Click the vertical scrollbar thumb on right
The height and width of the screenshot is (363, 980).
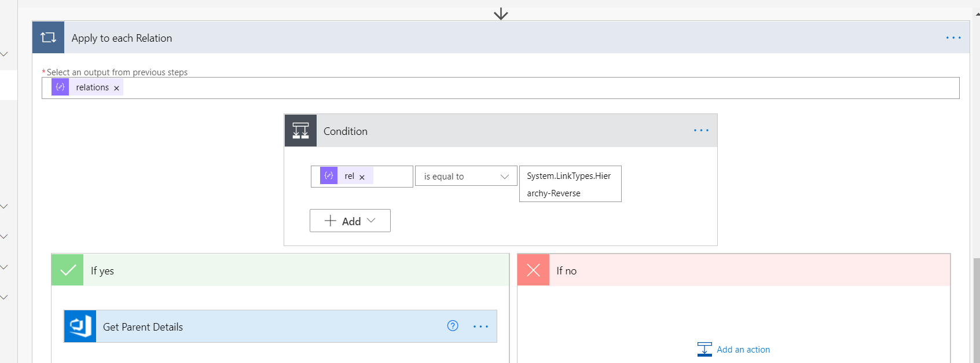coord(977,309)
